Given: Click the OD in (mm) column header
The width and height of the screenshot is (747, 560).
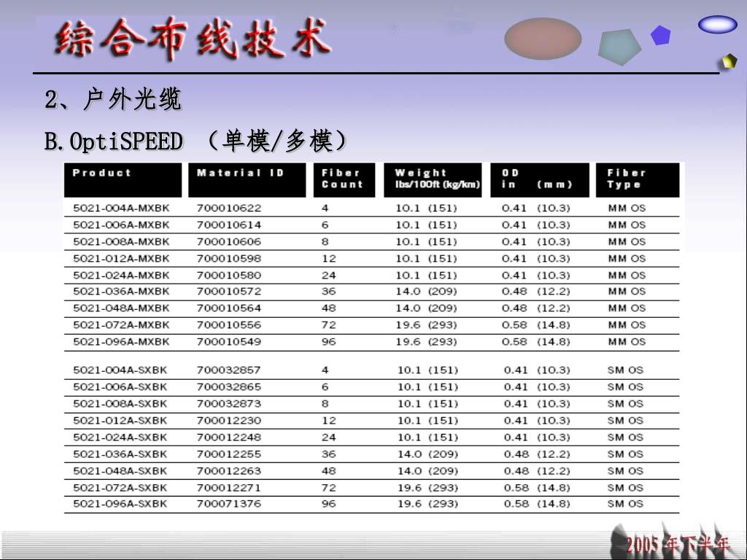Looking at the screenshot, I should pos(539,180).
